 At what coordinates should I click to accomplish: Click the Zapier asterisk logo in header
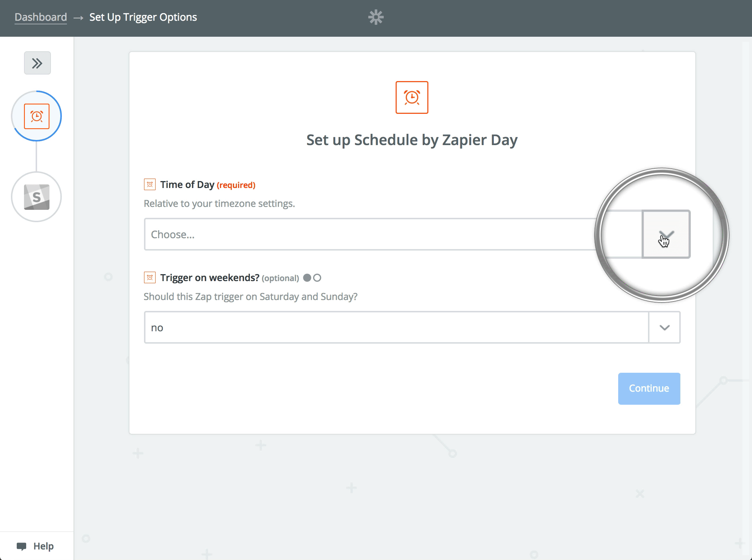[376, 17]
